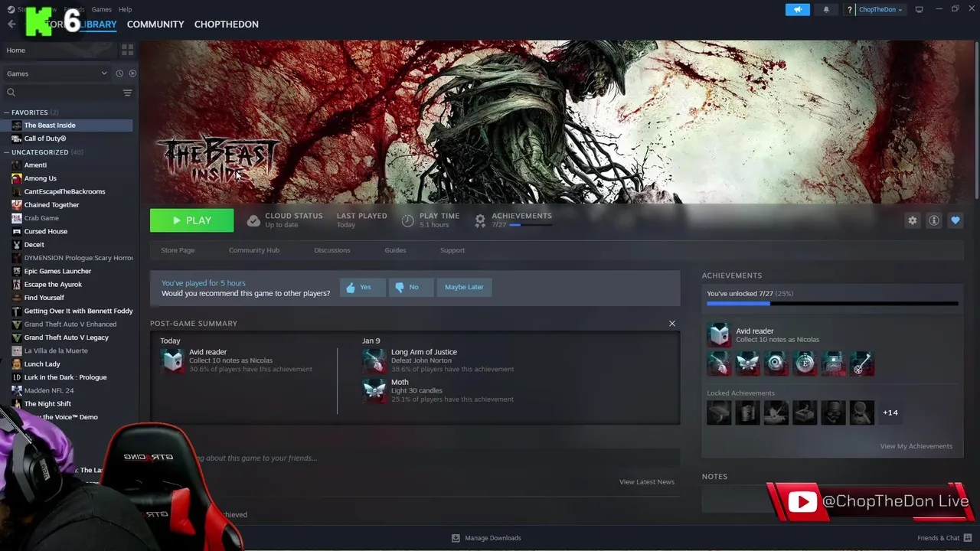Choose No for recommendation
Image resolution: width=980 pixels, height=551 pixels.
click(411, 287)
